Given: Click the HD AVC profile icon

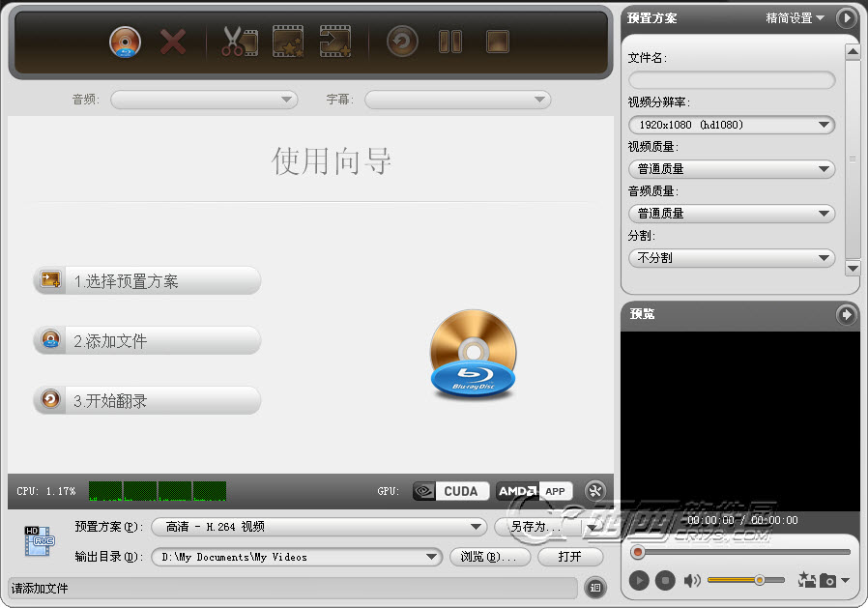Looking at the screenshot, I should pyautogui.click(x=40, y=541).
